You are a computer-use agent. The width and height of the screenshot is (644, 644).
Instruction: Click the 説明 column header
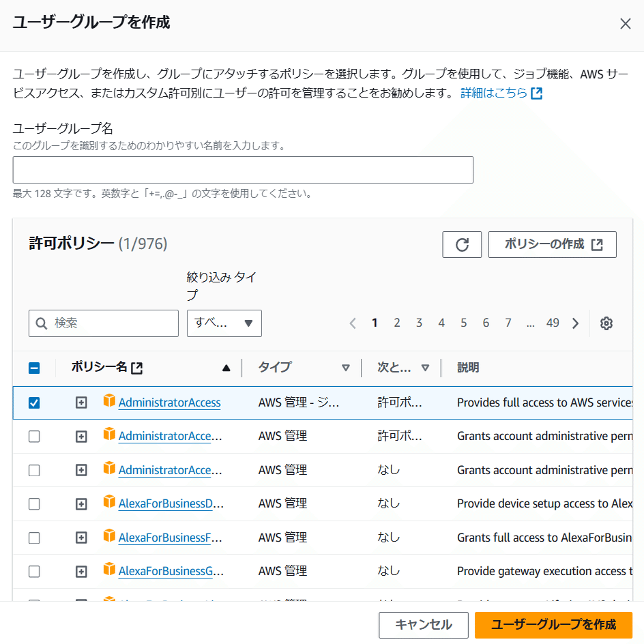point(468,368)
